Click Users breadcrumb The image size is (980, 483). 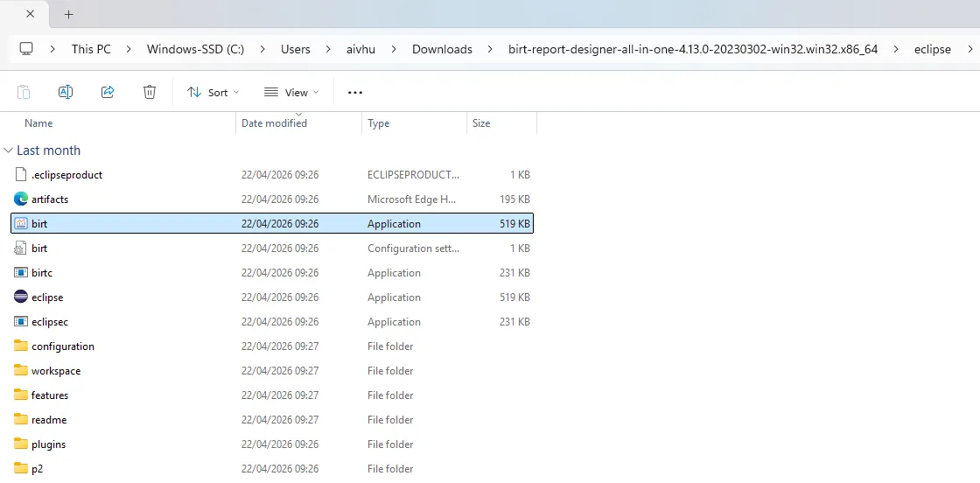[296, 49]
